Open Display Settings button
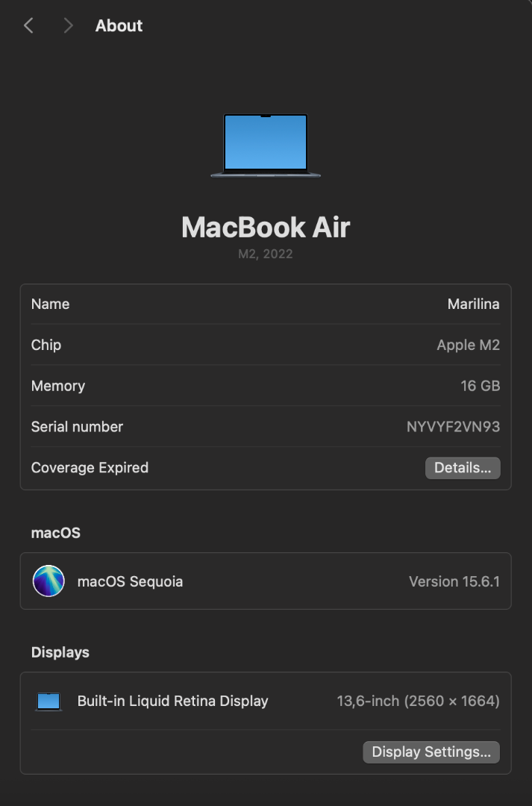The width and height of the screenshot is (532, 806). [431, 752]
